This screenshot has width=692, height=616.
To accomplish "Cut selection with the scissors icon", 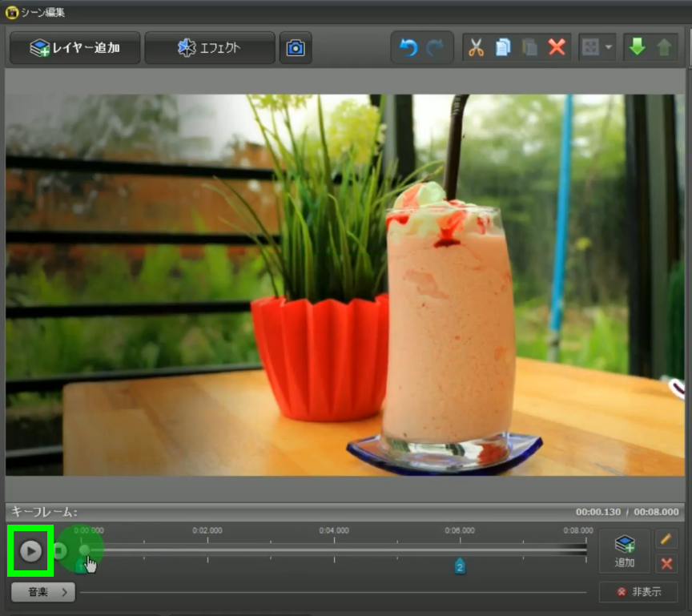I will (x=477, y=48).
